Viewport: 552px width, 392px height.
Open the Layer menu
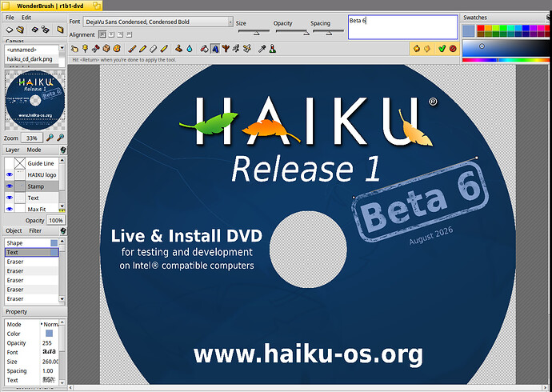[12, 150]
